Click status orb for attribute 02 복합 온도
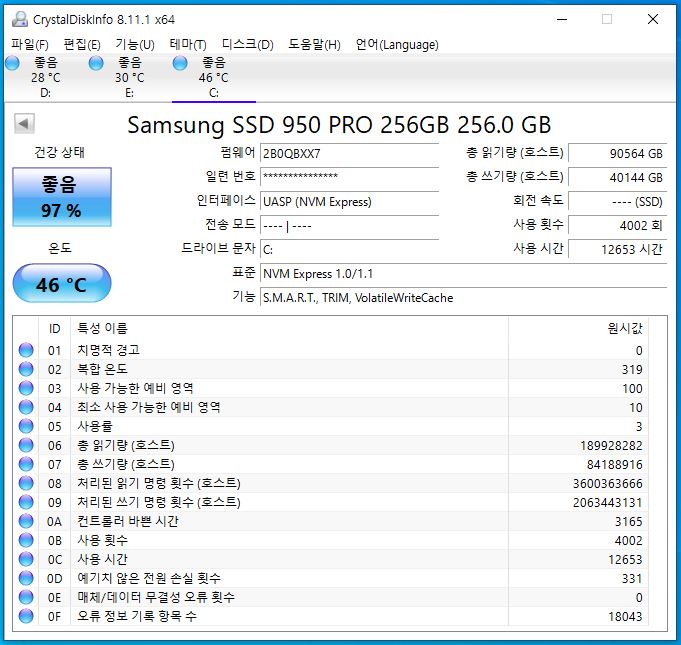The height and width of the screenshot is (645, 681). (x=26, y=369)
